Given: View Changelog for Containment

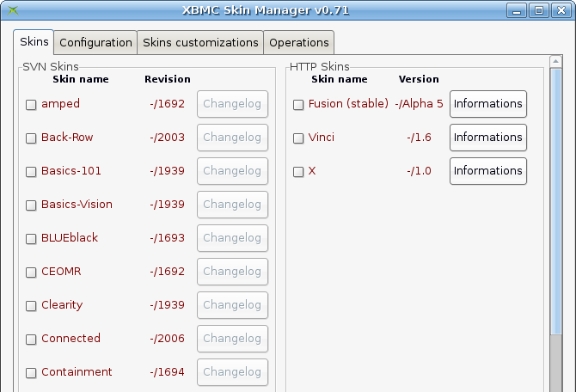Looking at the screenshot, I should pyautogui.click(x=232, y=372).
